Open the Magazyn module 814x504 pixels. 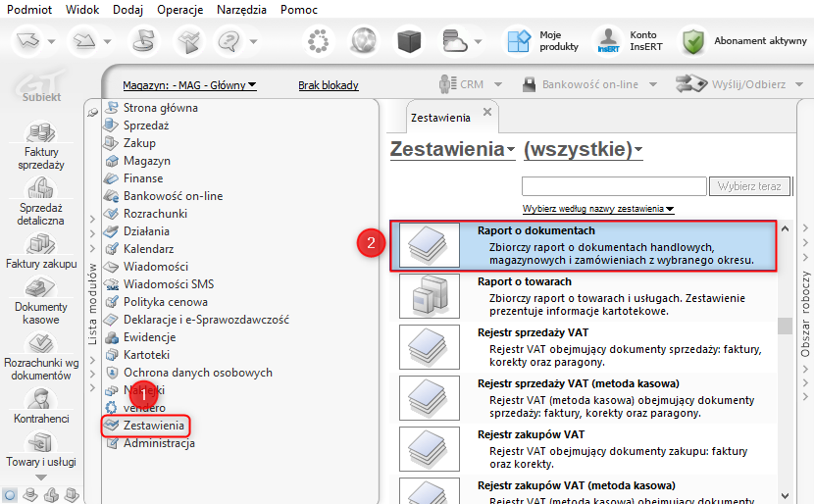pos(146,161)
